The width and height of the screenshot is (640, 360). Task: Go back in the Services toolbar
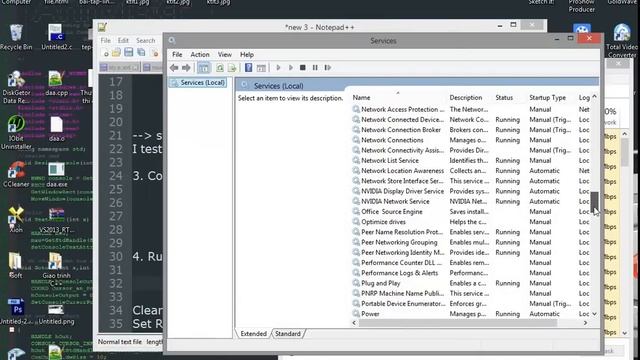pos(174,68)
